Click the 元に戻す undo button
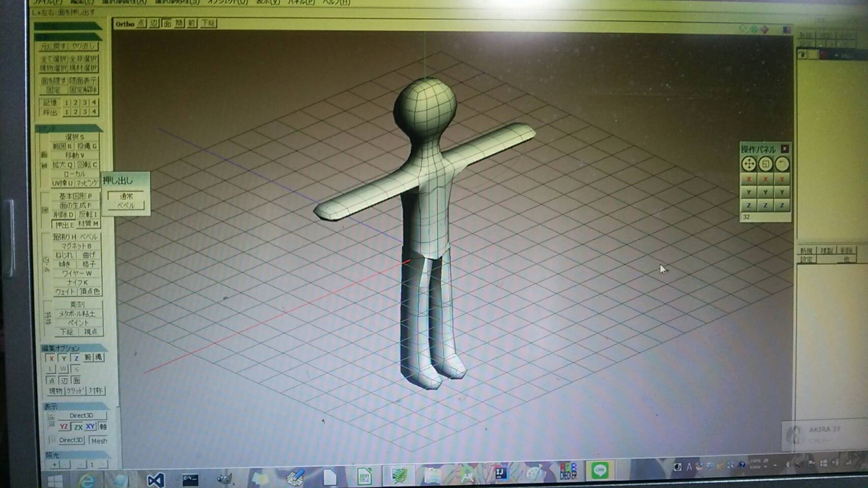Screen dimensions: 868x488 point(53,46)
